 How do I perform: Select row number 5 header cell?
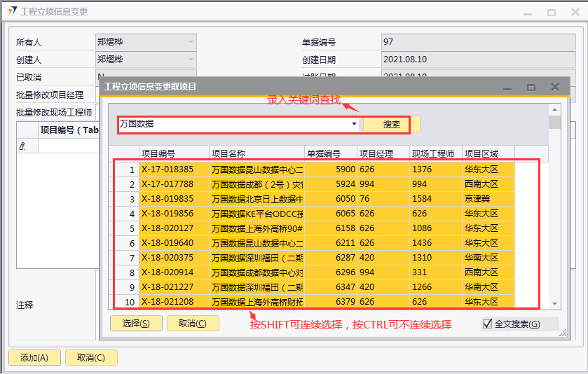tap(126, 228)
